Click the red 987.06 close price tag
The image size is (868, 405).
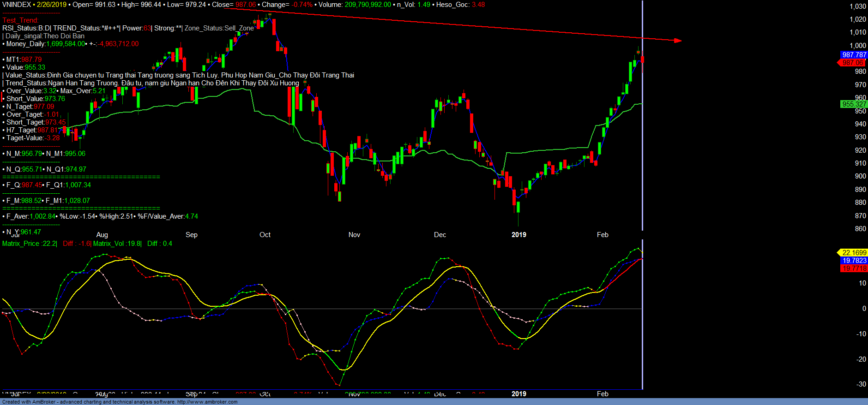[x=852, y=63]
